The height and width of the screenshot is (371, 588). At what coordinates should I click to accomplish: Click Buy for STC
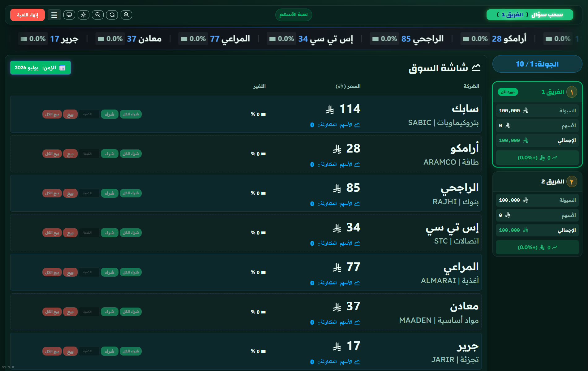click(x=109, y=233)
